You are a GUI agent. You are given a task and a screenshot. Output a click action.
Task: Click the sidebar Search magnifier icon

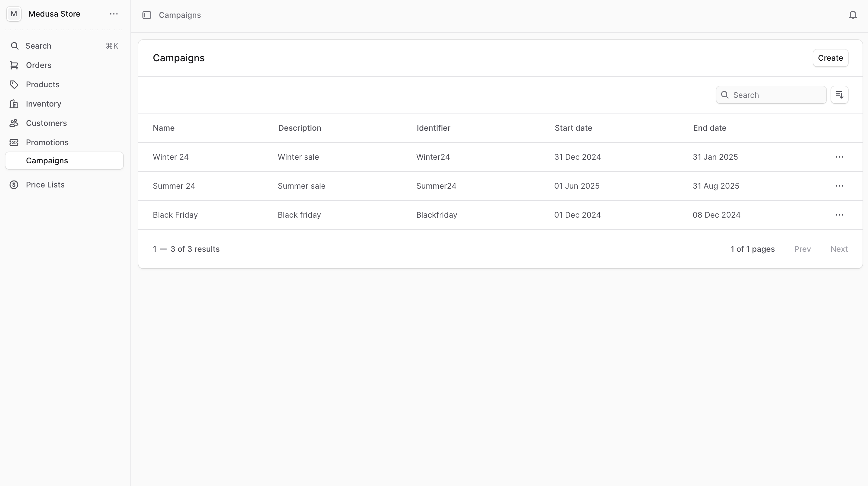pyautogui.click(x=14, y=46)
